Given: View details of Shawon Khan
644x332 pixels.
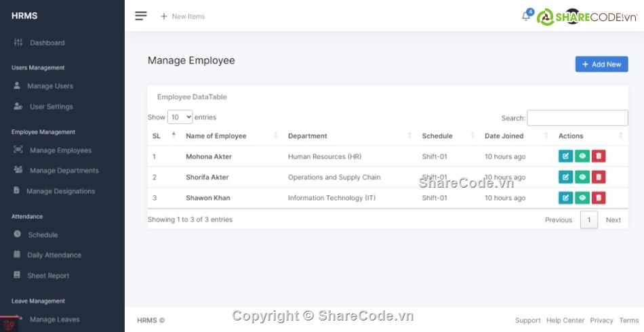Looking at the screenshot, I should click(582, 198).
